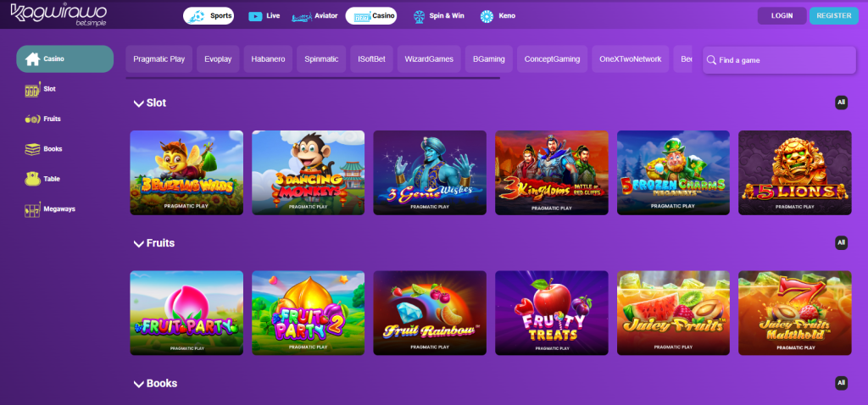The height and width of the screenshot is (405, 868).
Task: Open the 3 Genie Wishes game
Action: click(x=430, y=173)
